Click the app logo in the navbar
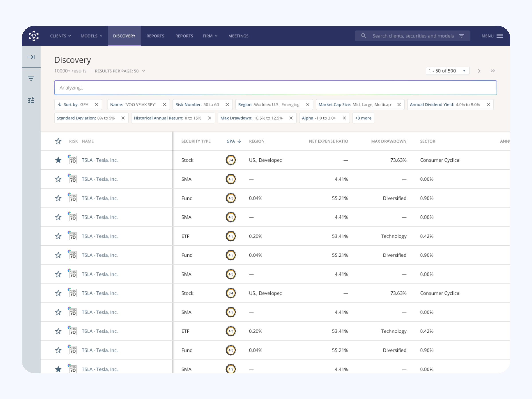Image resolution: width=532 pixels, height=399 pixels. 34,36
